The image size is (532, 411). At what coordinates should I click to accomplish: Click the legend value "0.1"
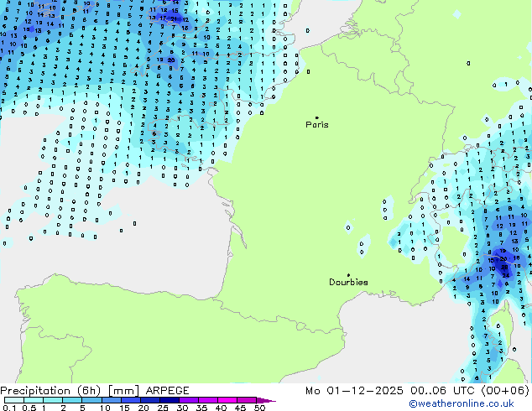(9, 408)
